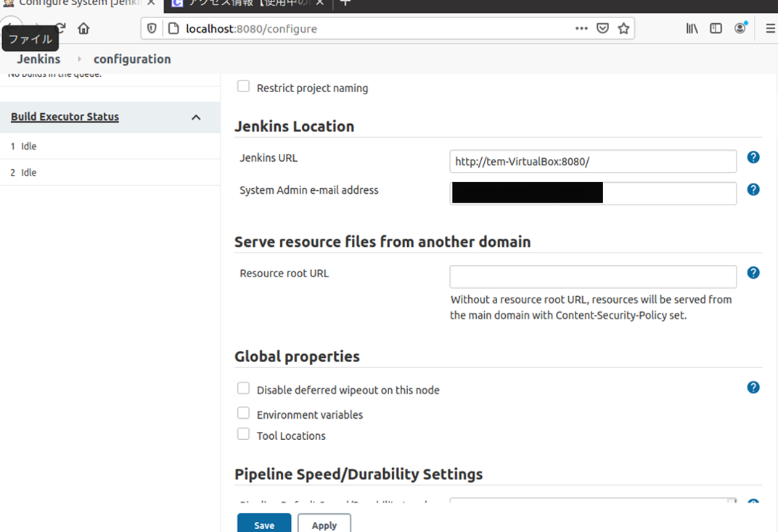Click into the Resource root URL field

(593, 277)
